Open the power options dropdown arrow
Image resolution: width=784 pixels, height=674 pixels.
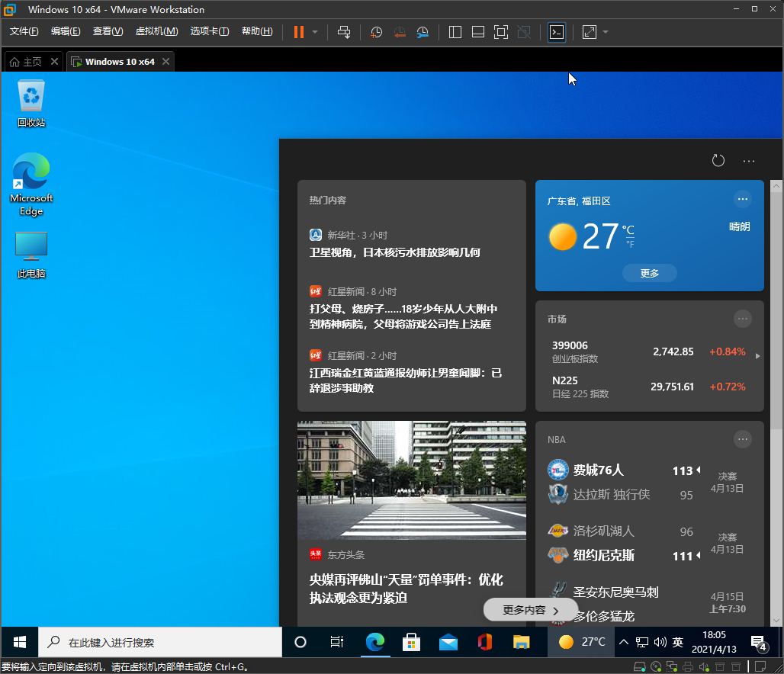315,32
